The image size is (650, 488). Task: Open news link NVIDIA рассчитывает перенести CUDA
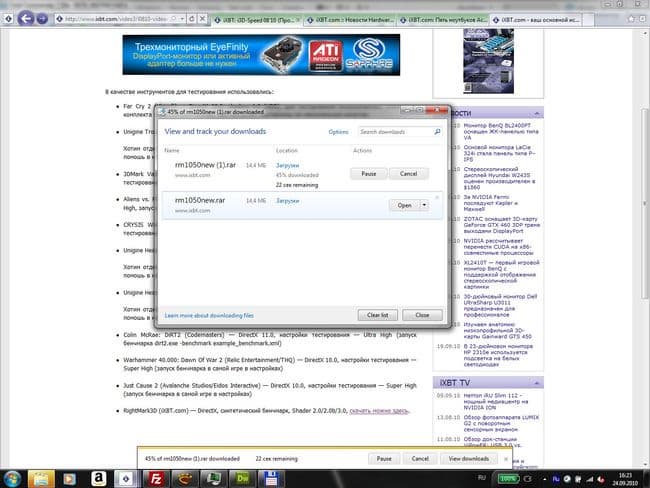click(498, 247)
